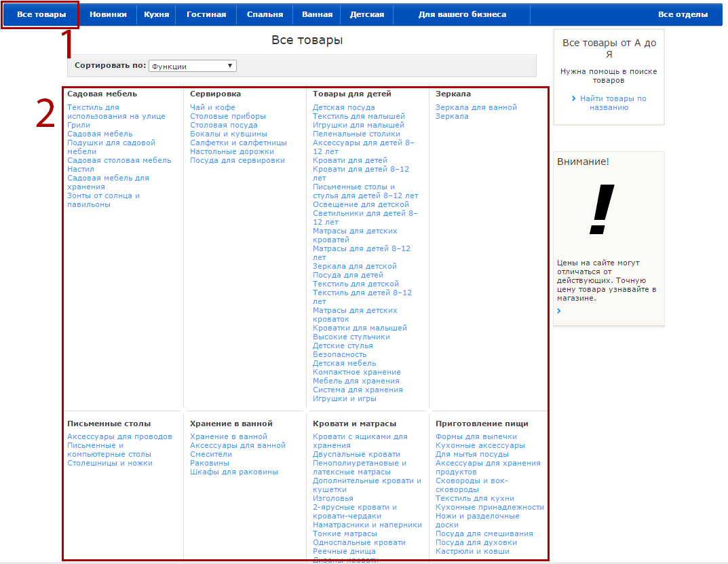Open the Гостиная navigation item
728x564 pixels.
point(206,14)
